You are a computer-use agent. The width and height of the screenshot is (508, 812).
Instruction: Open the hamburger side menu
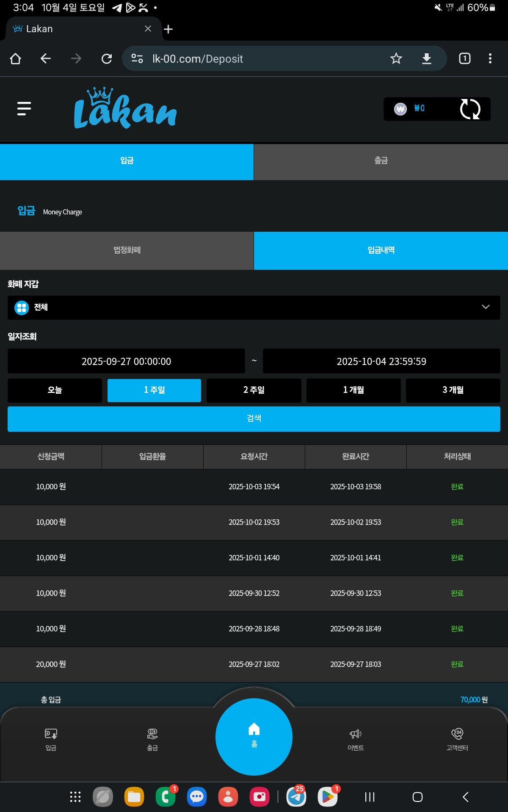pos(24,109)
